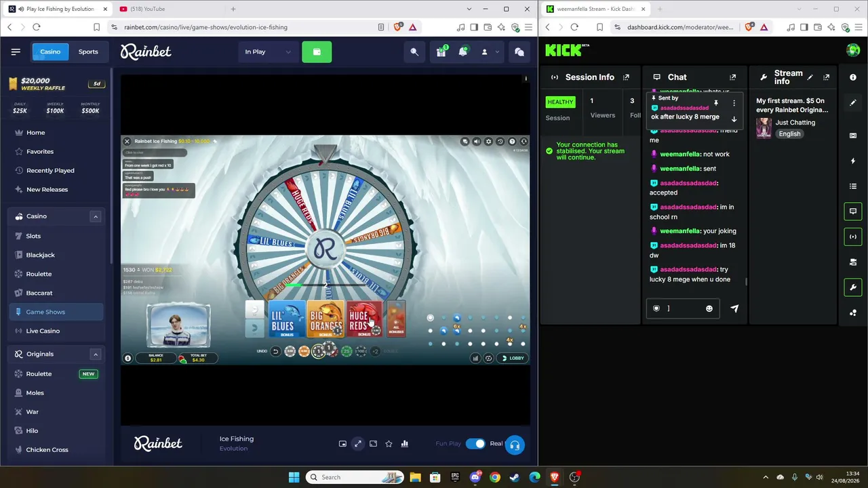Open the notifications bell in the Rainbet header
This screenshot has width=868, height=488.
click(462, 52)
